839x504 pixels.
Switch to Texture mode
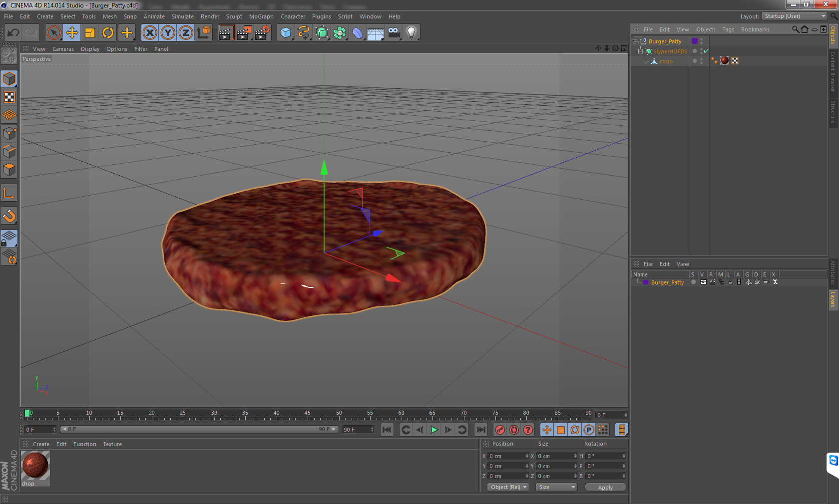(9, 97)
